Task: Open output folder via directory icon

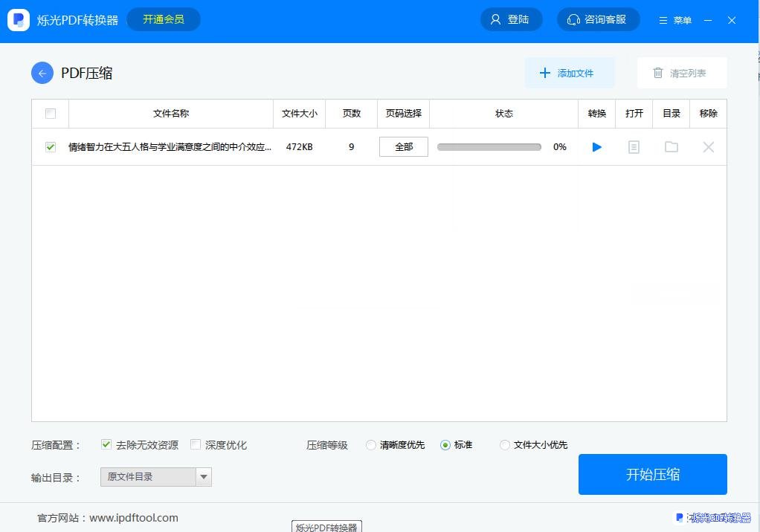Action: (672, 146)
